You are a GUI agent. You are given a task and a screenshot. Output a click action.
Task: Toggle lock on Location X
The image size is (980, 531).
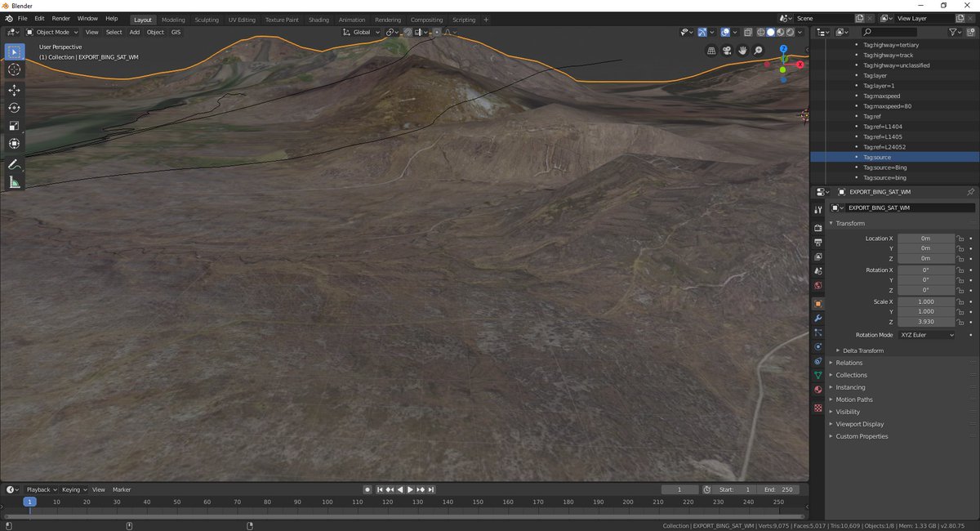(960, 239)
